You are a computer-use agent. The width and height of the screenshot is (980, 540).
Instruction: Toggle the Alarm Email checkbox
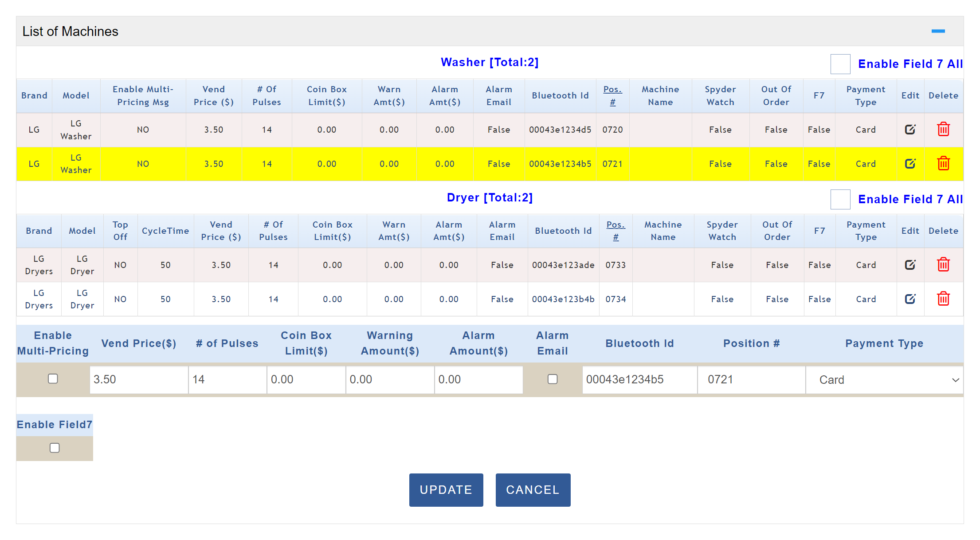pyautogui.click(x=552, y=379)
